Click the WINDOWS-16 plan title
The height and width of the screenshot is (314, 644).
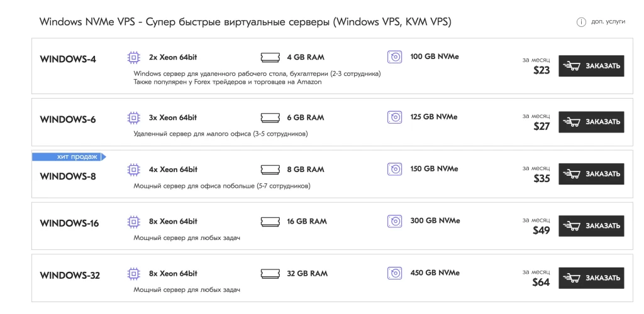69,224
